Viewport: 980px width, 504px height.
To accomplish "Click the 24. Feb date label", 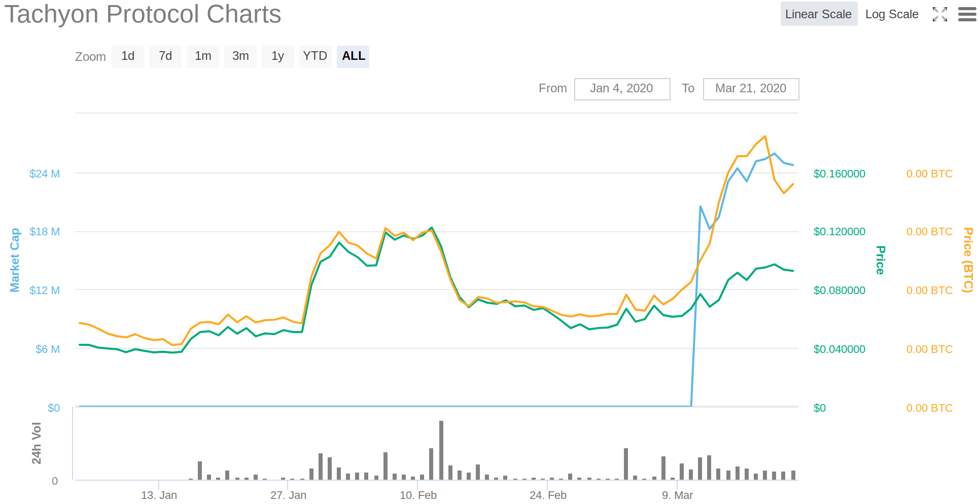I will click(548, 495).
